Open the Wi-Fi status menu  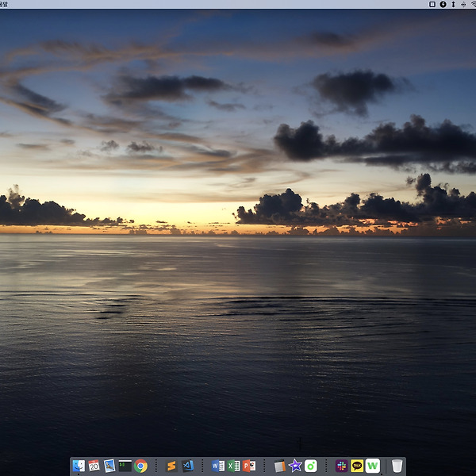[x=473, y=4]
